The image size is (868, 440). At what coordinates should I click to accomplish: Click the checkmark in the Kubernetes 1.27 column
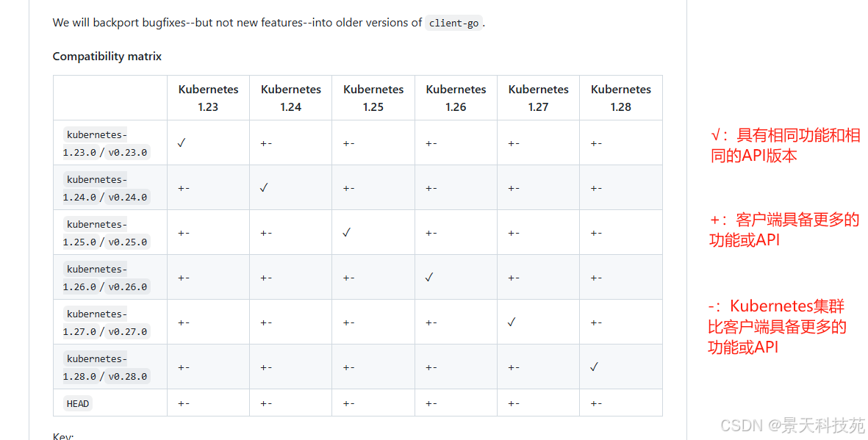click(x=512, y=322)
